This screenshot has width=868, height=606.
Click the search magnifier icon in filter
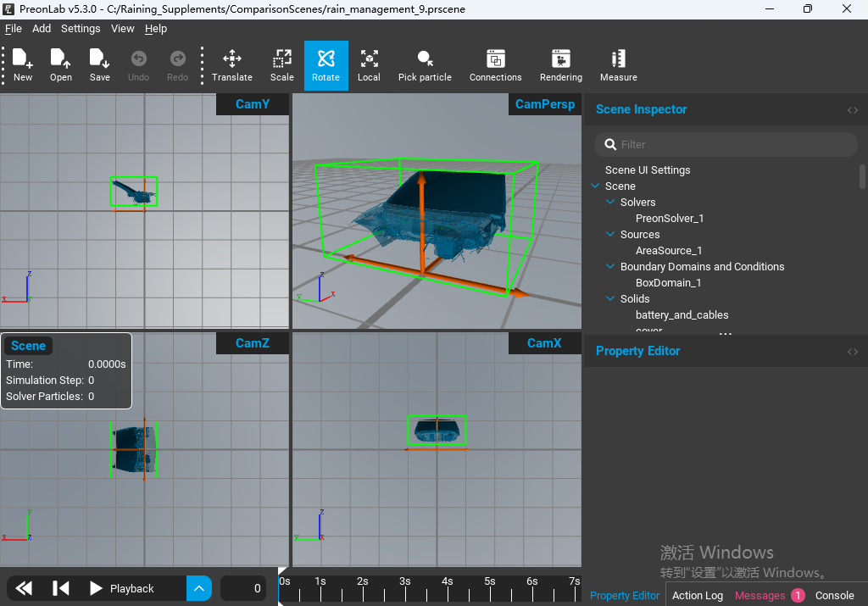610,144
